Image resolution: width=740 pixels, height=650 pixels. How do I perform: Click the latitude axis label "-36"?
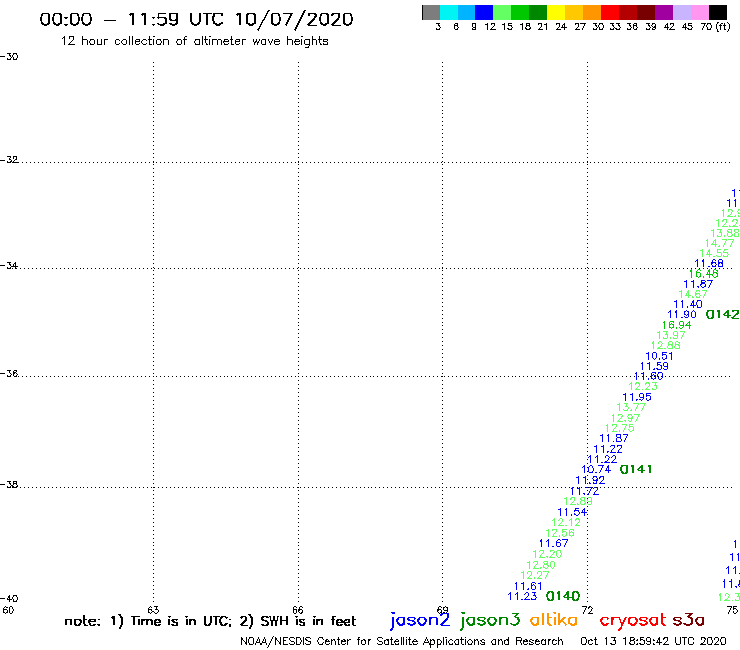pos(9,373)
